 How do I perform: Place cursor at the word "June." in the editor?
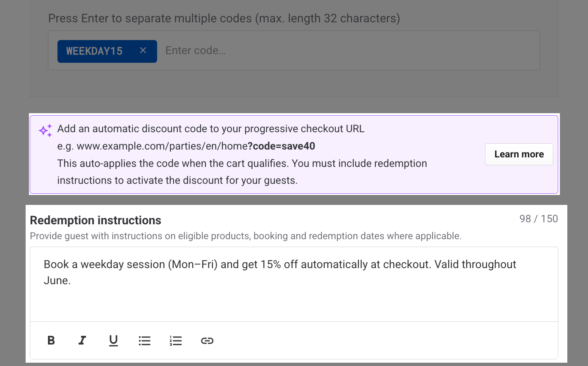click(57, 280)
